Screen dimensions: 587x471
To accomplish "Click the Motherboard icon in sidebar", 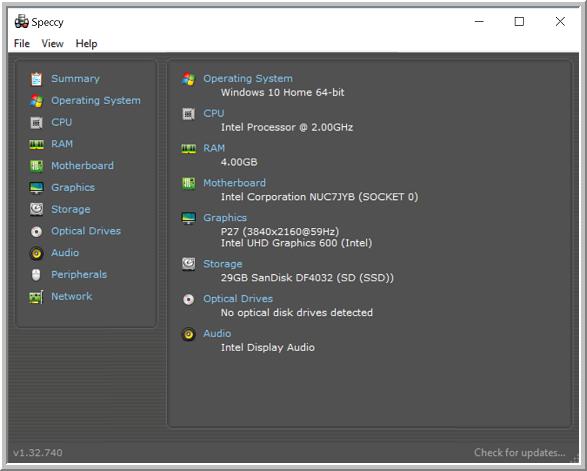I will pyautogui.click(x=36, y=166).
